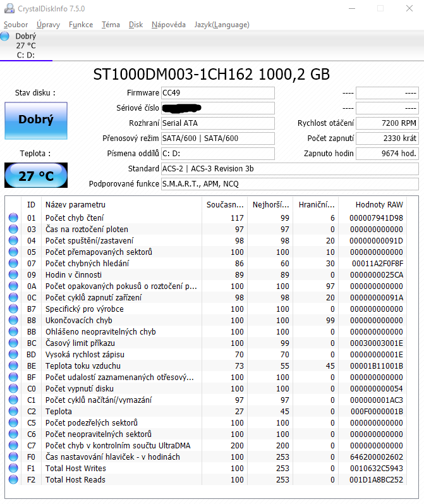Click status circle for Ohlášeno neopravitelných chyb
424x504 pixels.
tap(13, 332)
